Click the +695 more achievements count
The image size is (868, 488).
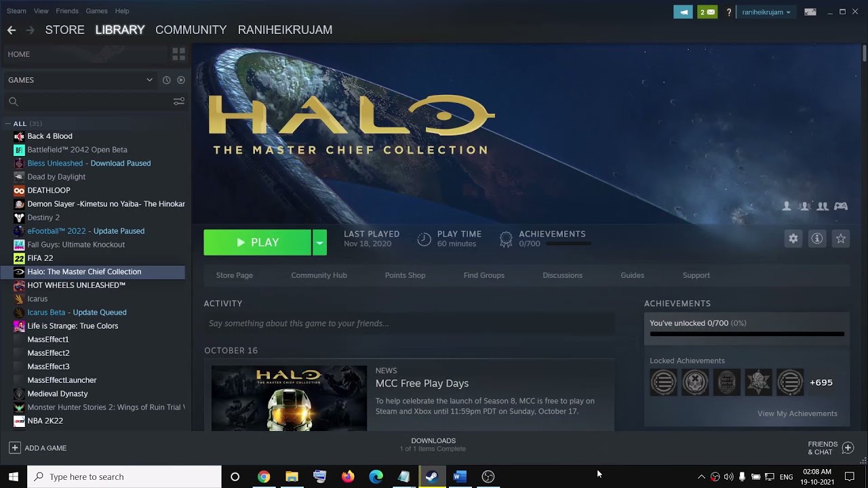pyautogui.click(x=821, y=382)
